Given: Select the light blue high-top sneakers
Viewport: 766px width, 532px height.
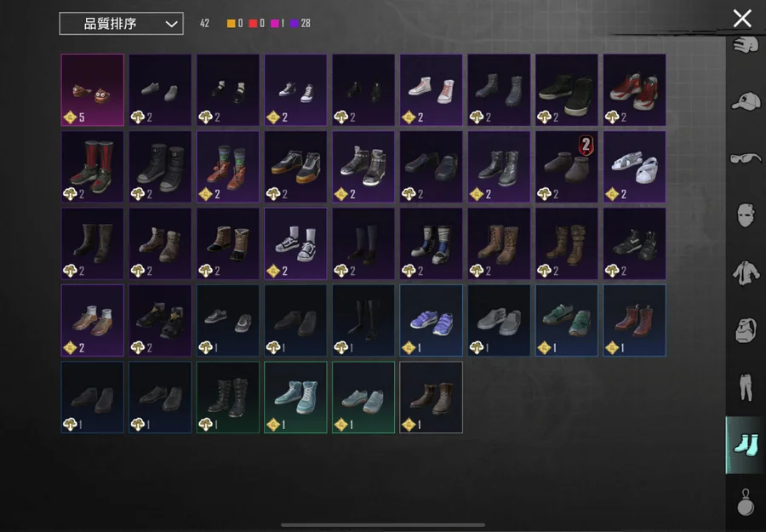Looking at the screenshot, I should (x=295, y=398).
